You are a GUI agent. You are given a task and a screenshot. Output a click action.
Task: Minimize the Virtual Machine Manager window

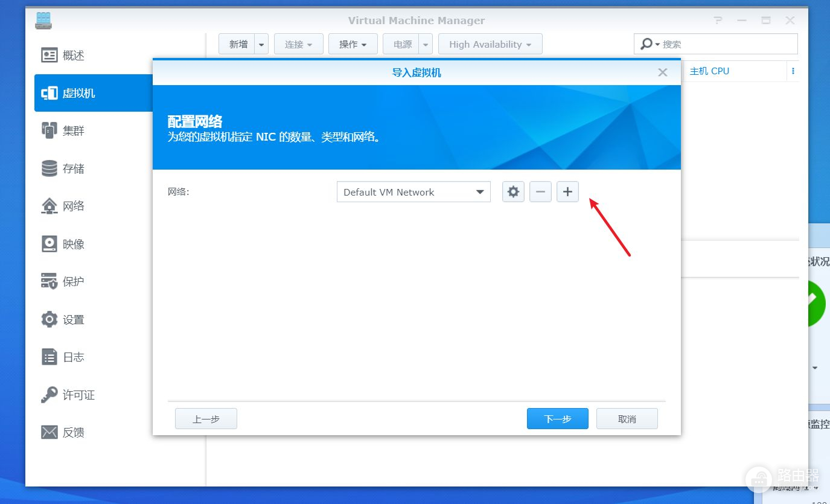[742, 21]
